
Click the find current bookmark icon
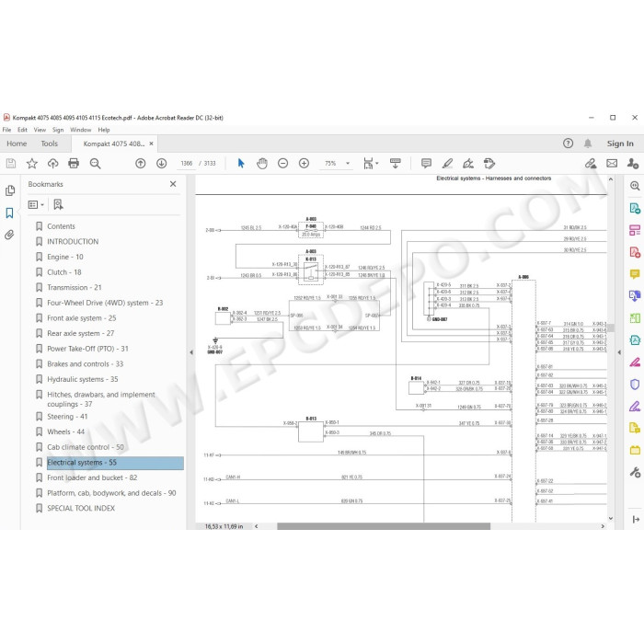point(58,204)
